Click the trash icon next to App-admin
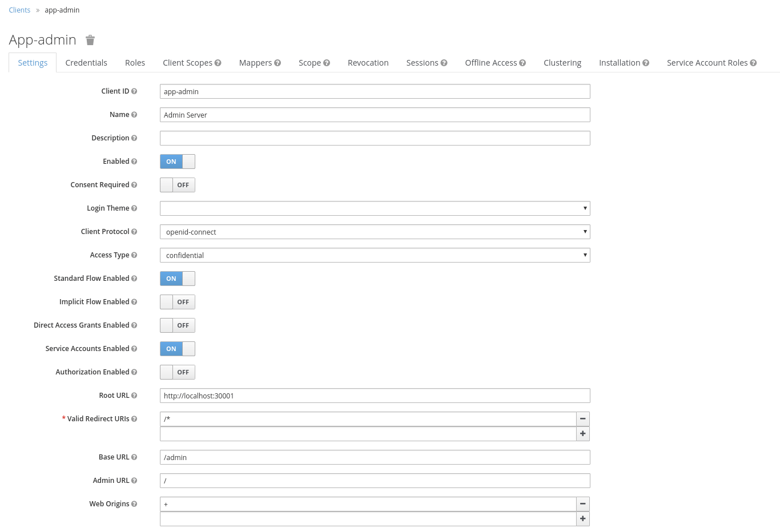Viewport: 780px width, 532px height. point(90,40)
